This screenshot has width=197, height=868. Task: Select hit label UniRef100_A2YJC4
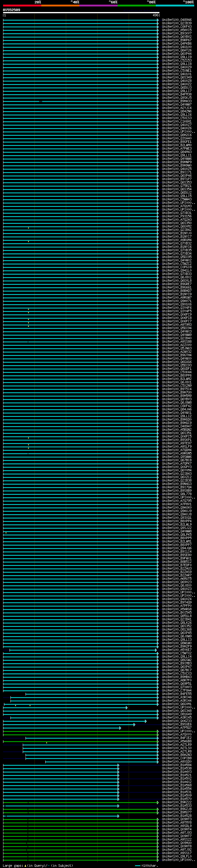click(x=177, y=108)
